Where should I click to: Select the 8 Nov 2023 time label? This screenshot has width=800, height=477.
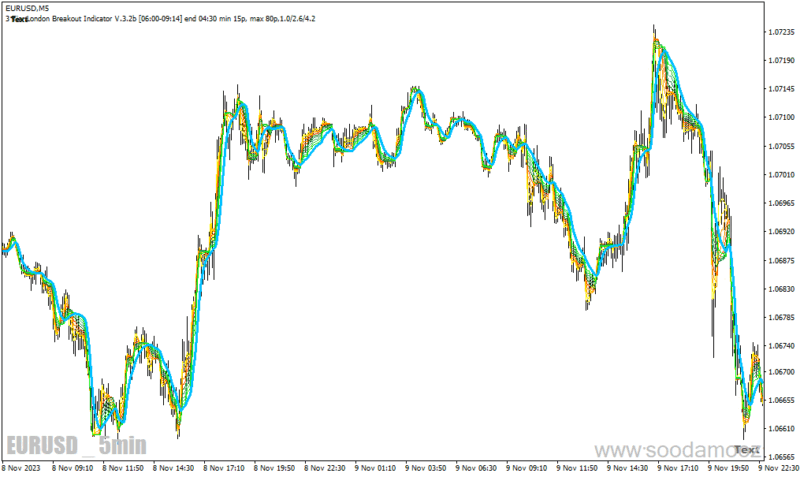[21, 468]
